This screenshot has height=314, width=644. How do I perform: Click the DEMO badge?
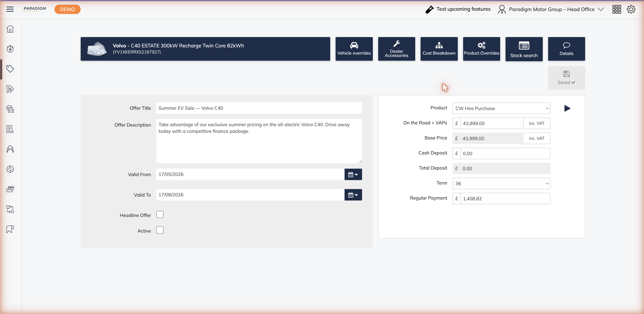pyautogui.click(x=67, y=9)
